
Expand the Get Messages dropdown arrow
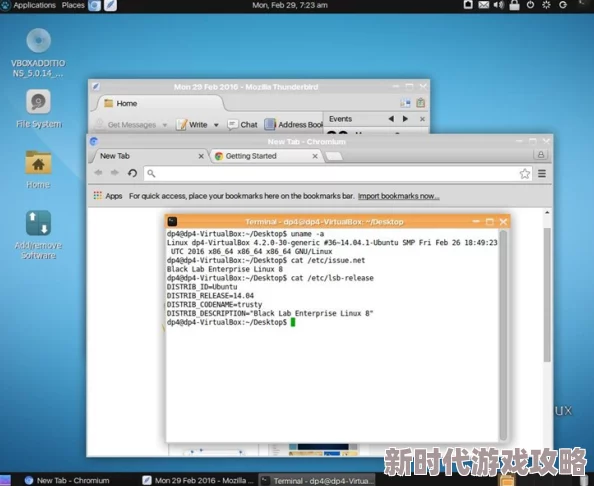point(165,125)
